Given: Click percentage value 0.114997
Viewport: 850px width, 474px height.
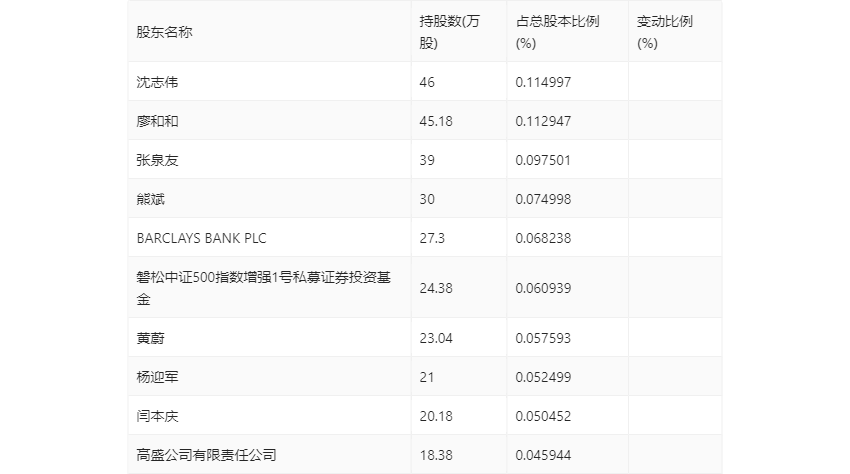Looking at the screenshot, I should click(543, 82).
